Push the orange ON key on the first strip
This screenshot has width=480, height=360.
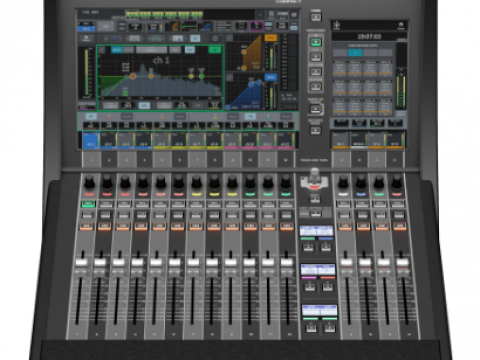(x=86, y=227)
